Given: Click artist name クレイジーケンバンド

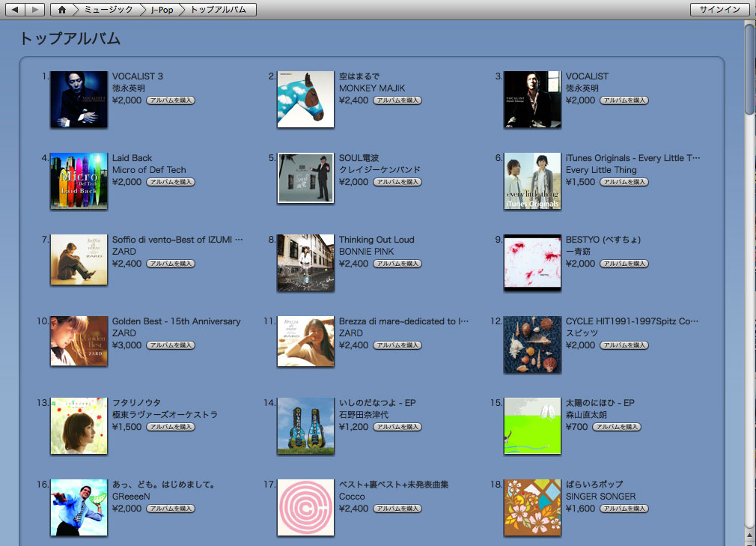Looking at the screenshot, I should [379, 170].
